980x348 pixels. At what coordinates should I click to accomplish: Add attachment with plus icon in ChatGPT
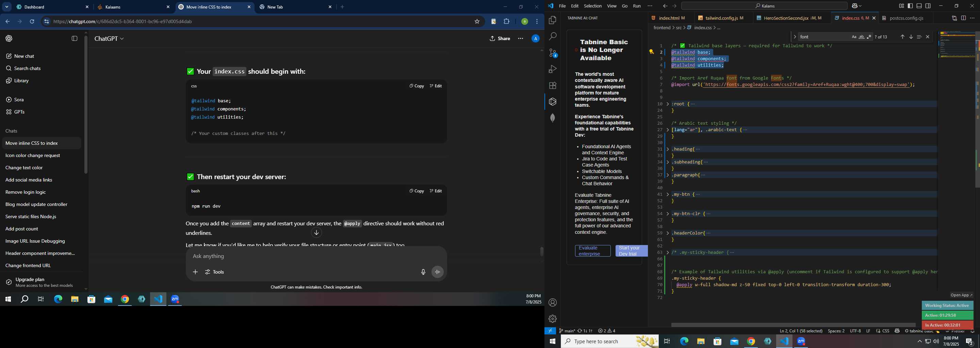(195, 272)
